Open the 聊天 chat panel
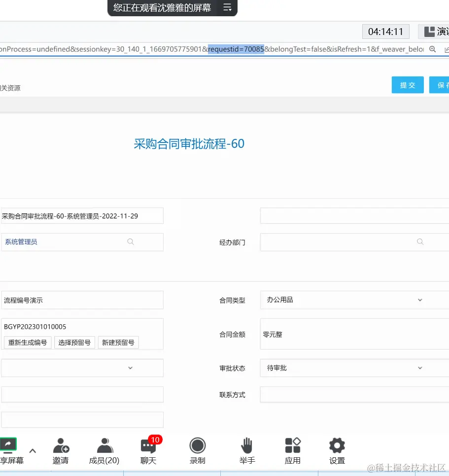Image resolution: width=449 pixels, height=476 pixels. (148, 451)
